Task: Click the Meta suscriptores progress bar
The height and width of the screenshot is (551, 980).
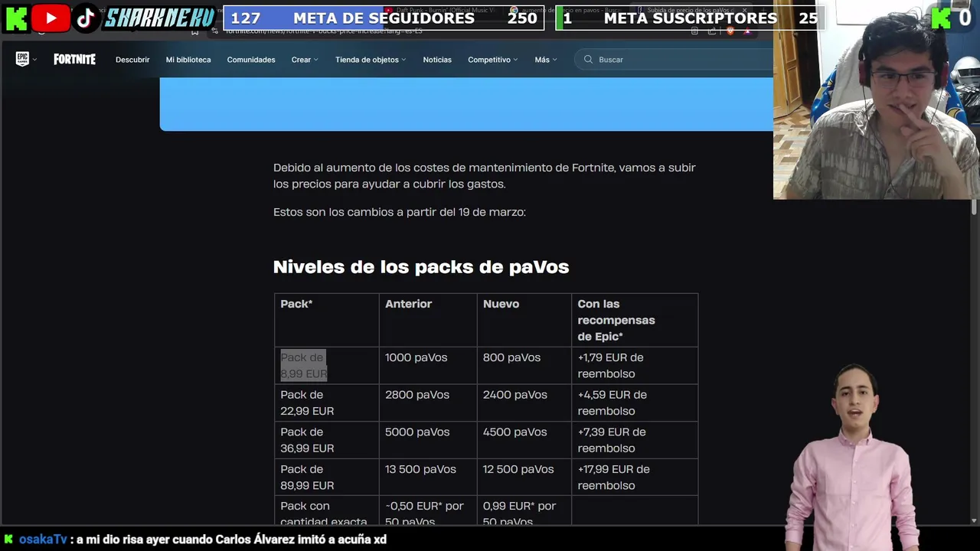Action: pyautogui.click(x=690, y=18)
